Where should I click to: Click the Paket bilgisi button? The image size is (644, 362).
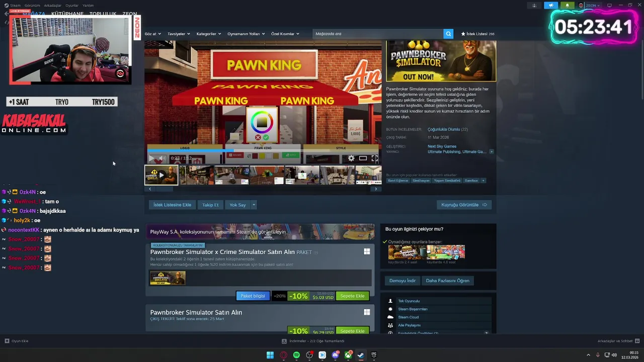tap(253, 296)
